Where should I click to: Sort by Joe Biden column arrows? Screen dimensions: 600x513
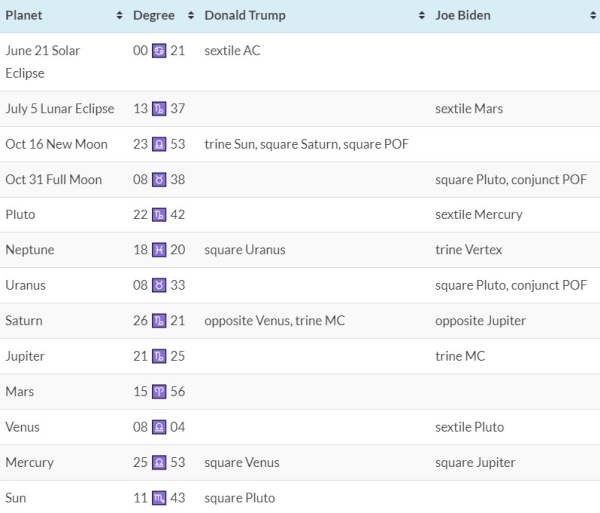[593, 15]
